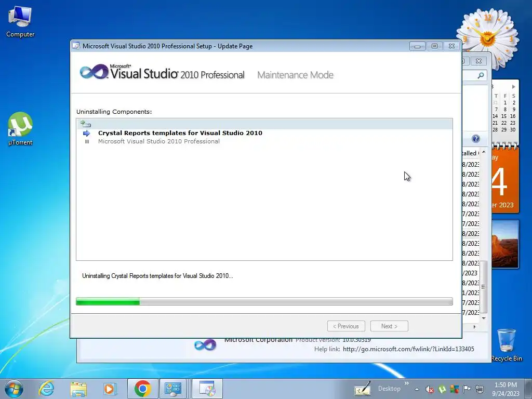Screen dimensions: 532x399
Task: Click the taskbar clock showing 1:50 PM
Action: pos(506,389)
